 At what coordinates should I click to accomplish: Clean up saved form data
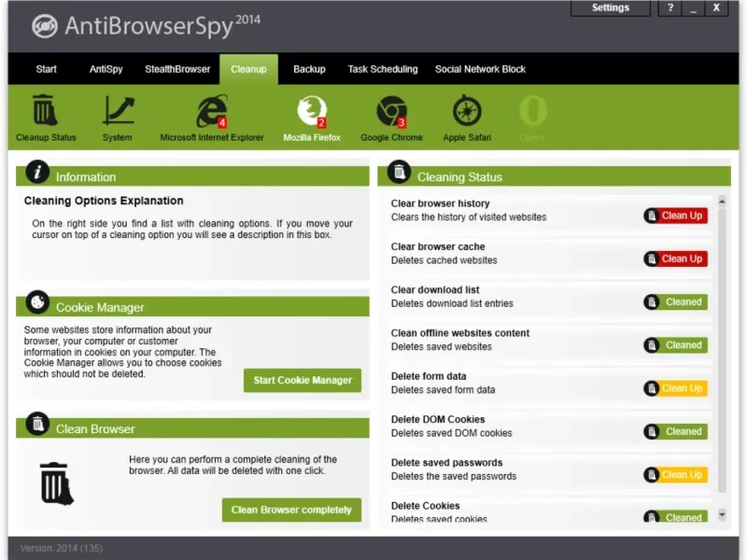(x=675, y=388)
